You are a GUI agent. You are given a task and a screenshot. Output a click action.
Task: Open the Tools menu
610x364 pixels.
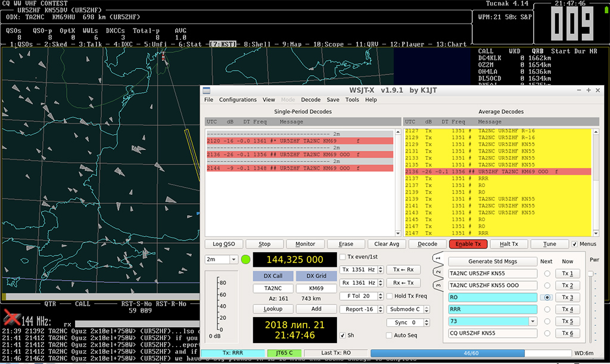tap(352, 99)
